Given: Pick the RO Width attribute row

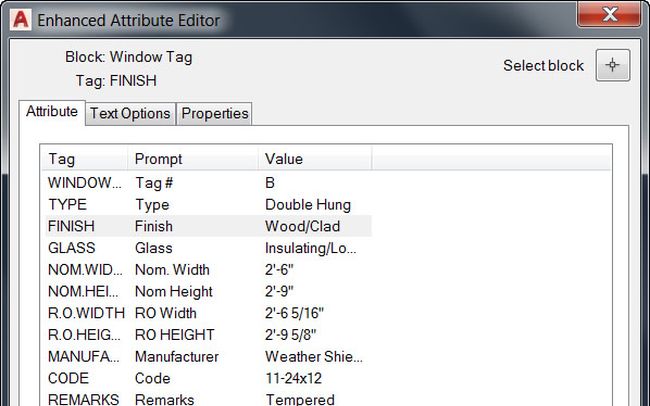Looking at the screenshot, I should 206,313.
